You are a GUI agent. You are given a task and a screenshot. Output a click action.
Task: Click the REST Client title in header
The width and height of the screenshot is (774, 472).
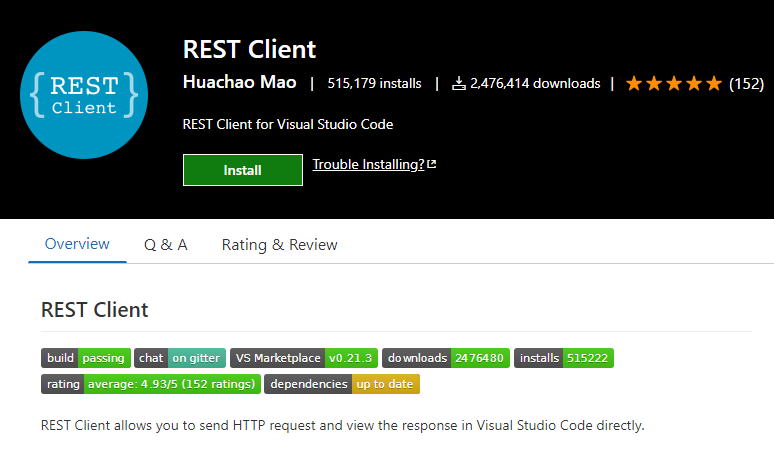[249, 49]
